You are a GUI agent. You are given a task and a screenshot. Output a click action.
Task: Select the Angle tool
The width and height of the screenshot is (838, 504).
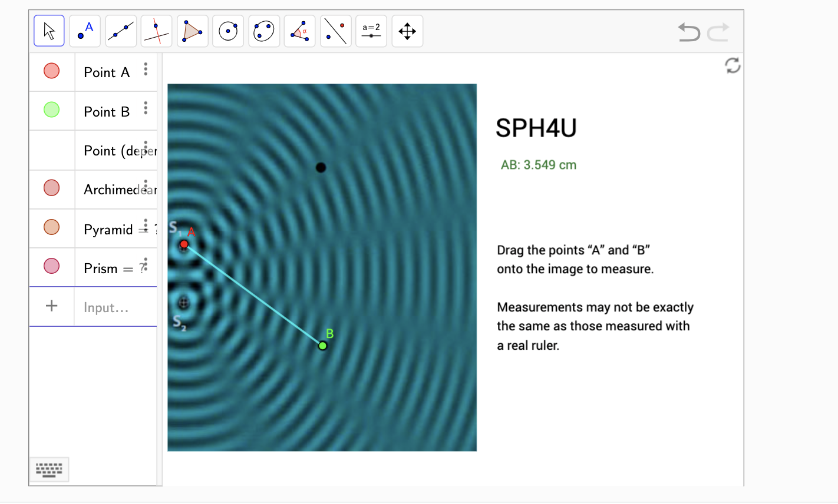(300, 31)
